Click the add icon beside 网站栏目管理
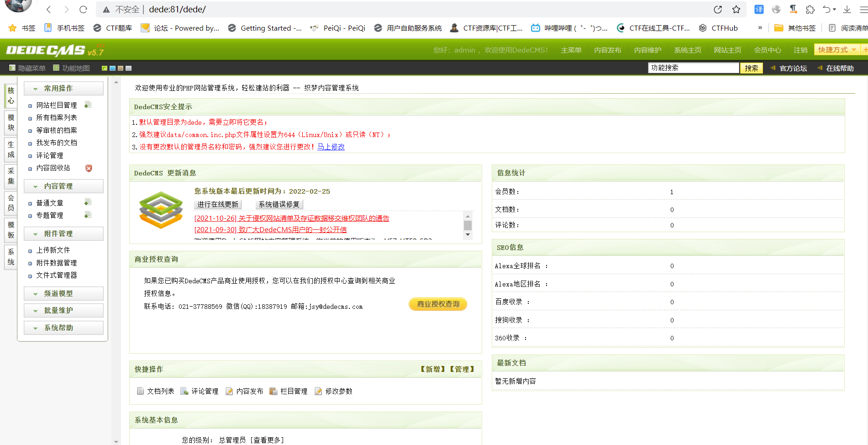 [x=88, y=105]
